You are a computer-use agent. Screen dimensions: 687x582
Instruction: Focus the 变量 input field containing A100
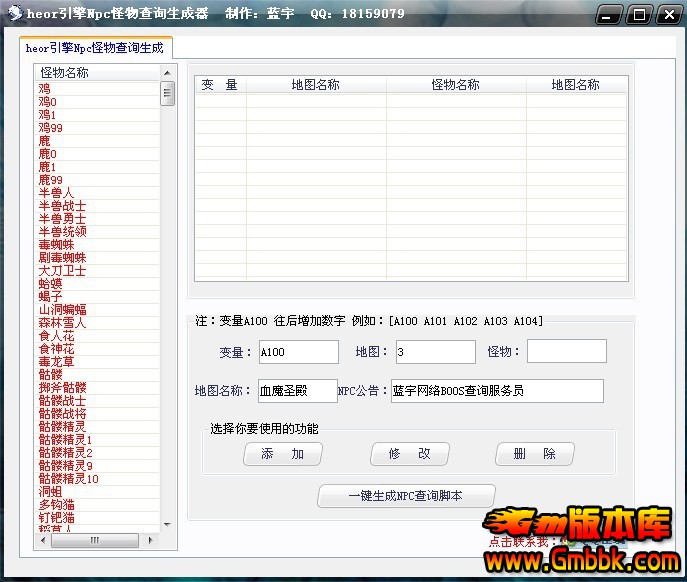pyautogui.click(x=298, y=352)
